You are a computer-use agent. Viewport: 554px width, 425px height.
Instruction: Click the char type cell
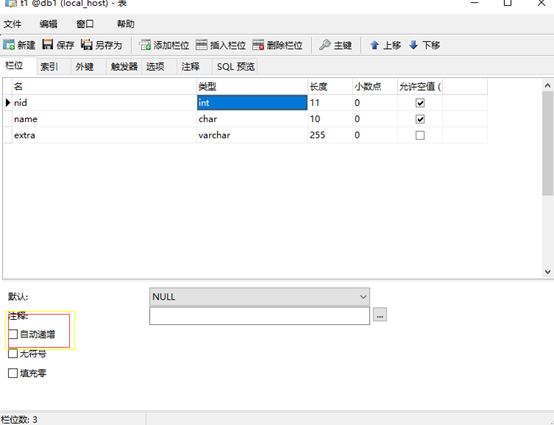tap(252, 119)
